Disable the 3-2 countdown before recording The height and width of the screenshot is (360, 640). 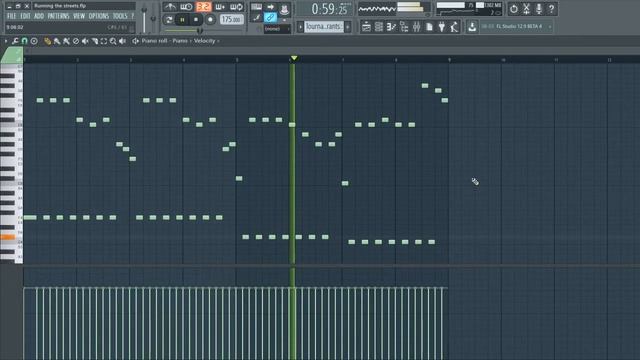[203, 7]
